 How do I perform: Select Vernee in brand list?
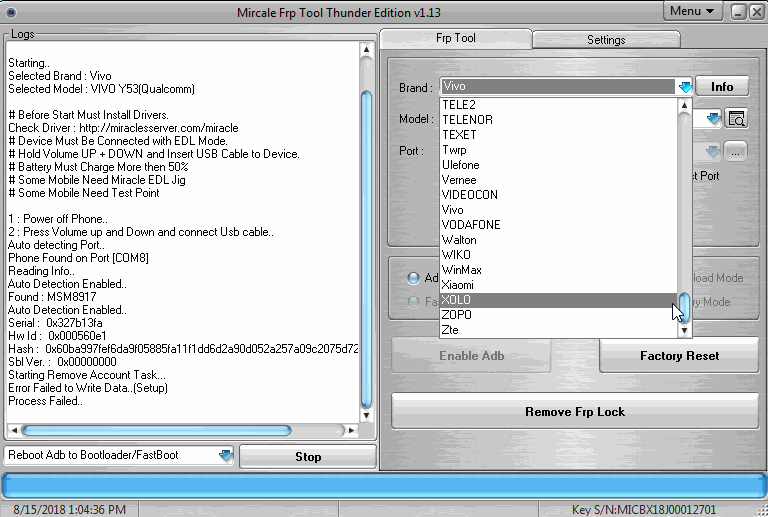point(558,180)
